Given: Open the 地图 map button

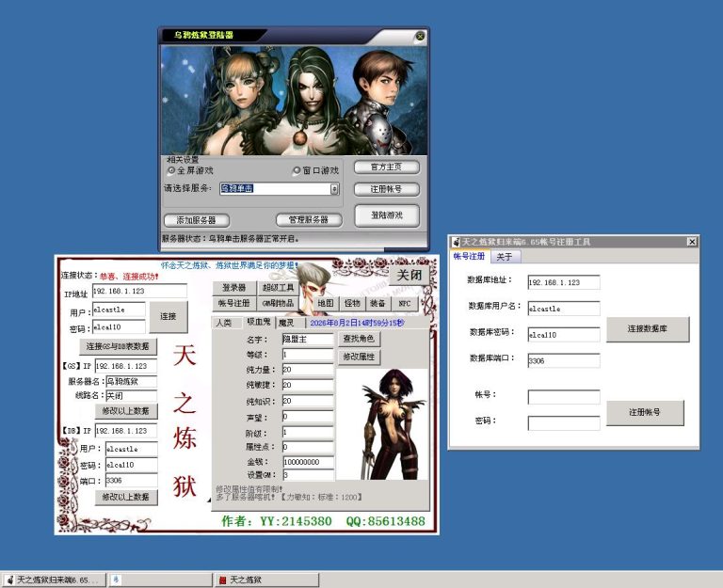Looking at the screenshot, I should (326, 303).
